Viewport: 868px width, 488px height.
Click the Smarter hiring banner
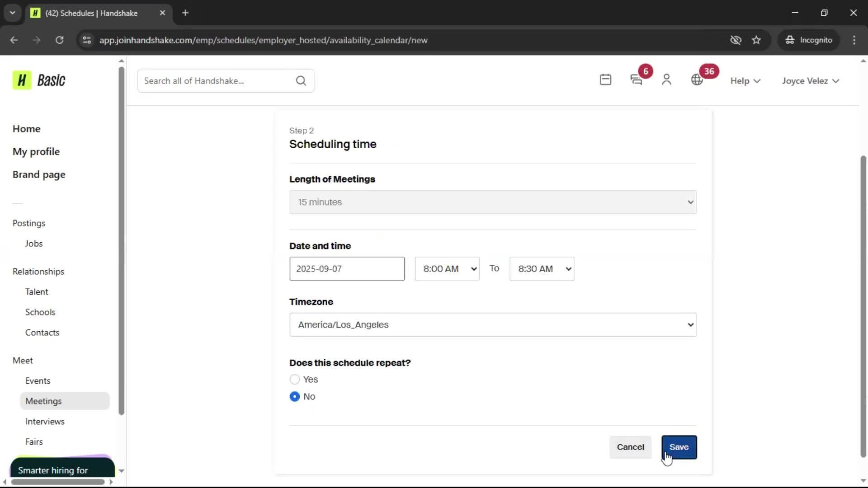point(62,467)
